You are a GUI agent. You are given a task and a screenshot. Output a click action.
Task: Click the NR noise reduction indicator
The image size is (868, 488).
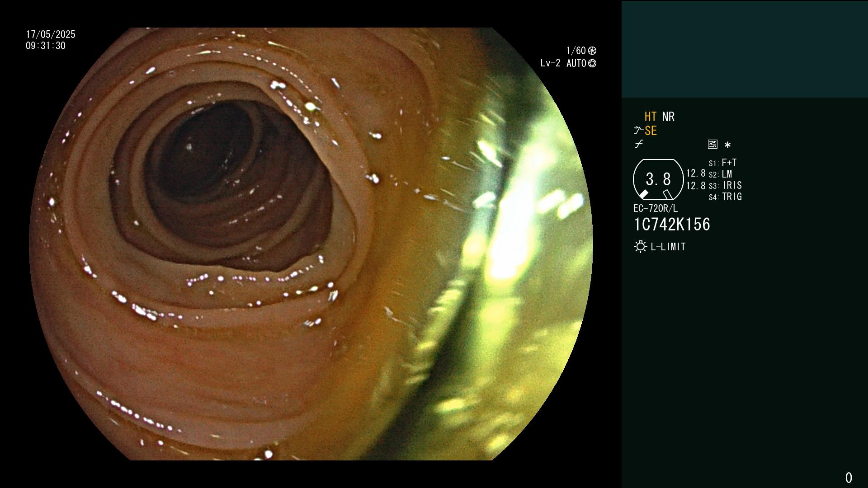pos(668,117)
